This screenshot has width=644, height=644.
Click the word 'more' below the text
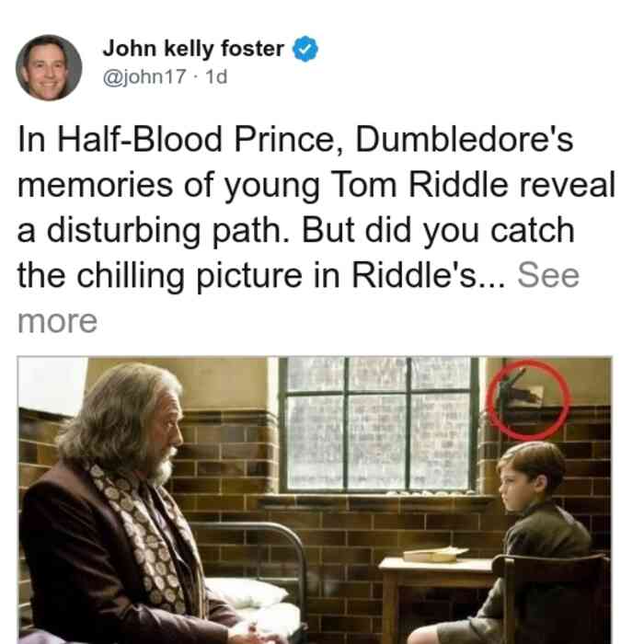point(57,321)
